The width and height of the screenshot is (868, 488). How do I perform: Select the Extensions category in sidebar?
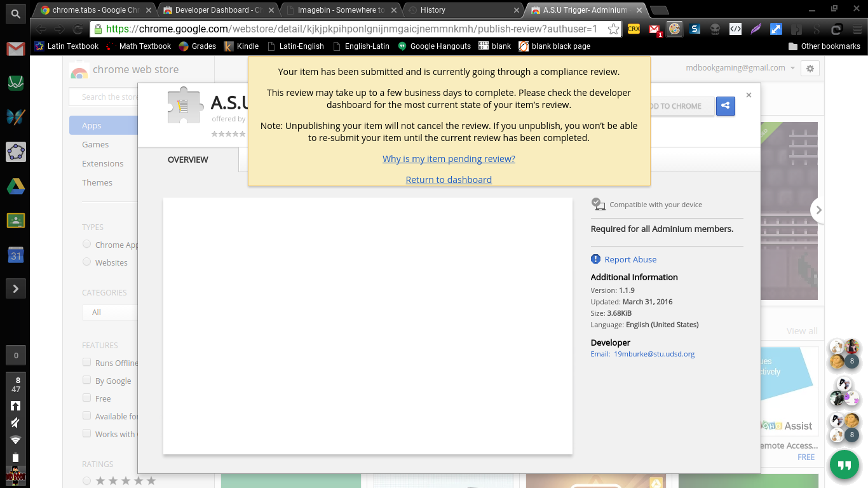104,163
